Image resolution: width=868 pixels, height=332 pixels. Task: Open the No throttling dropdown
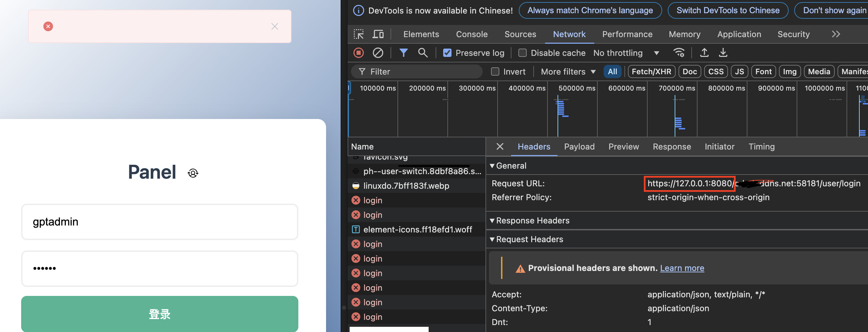click(626, 53)
